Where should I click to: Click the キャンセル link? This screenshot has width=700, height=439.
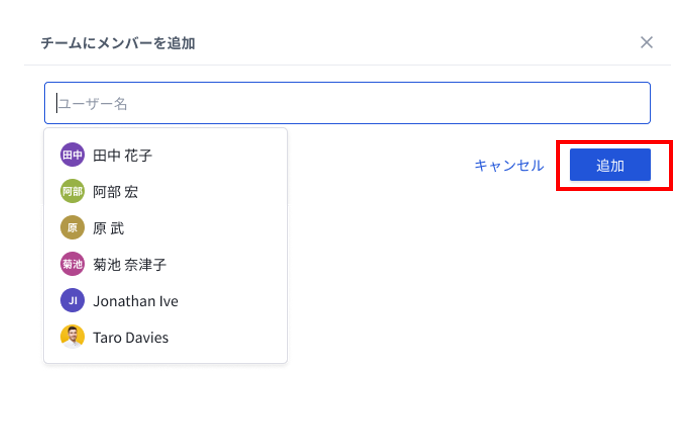click(x=509, y=166)
